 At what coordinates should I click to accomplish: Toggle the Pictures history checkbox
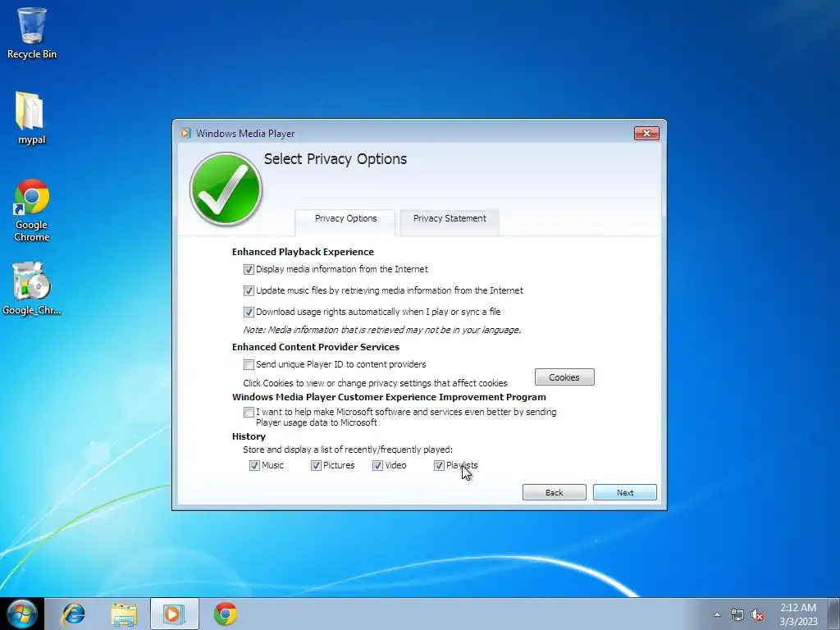pos(316,466)
